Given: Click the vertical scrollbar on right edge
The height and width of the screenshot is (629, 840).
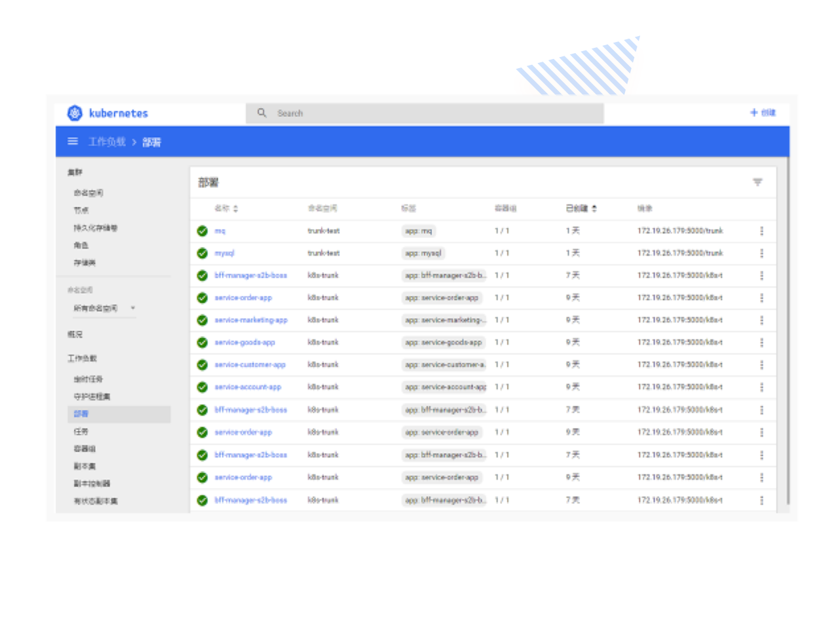Looking at the screenshot, I should tap(788, 328).
